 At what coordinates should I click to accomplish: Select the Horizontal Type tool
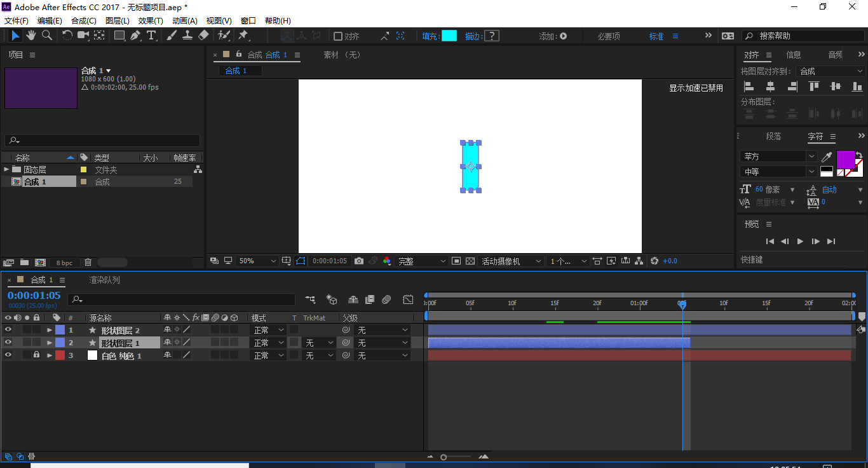tap(151, 36)
